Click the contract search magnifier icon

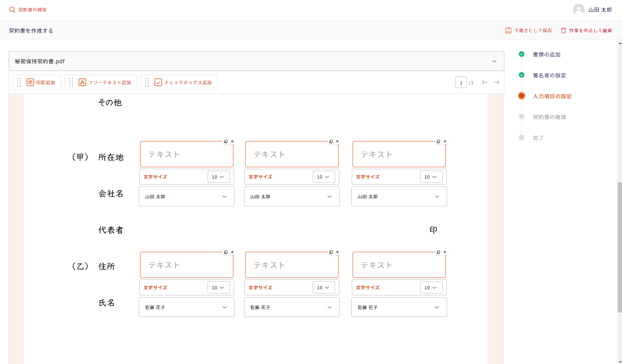[12, 10]
